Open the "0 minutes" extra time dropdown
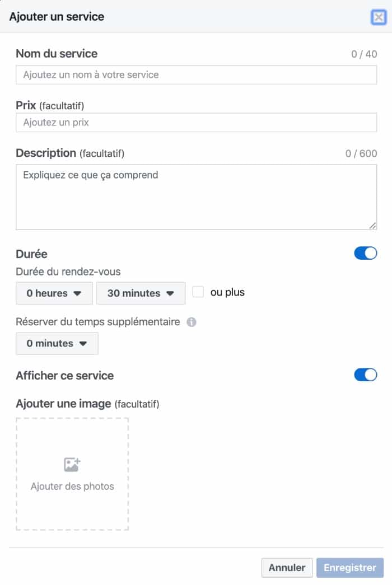The image size is (392, 585). pyautogui.click(x=57, y=344)
